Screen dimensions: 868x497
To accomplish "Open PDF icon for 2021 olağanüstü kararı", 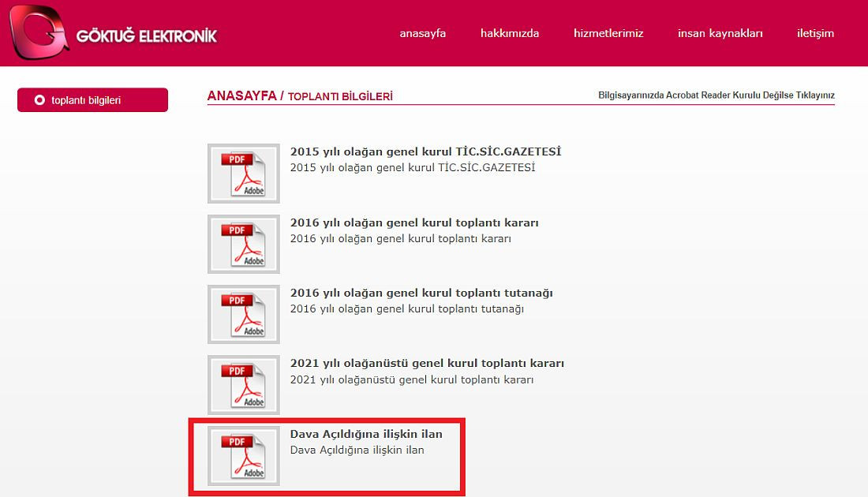I will coord(244,385).
